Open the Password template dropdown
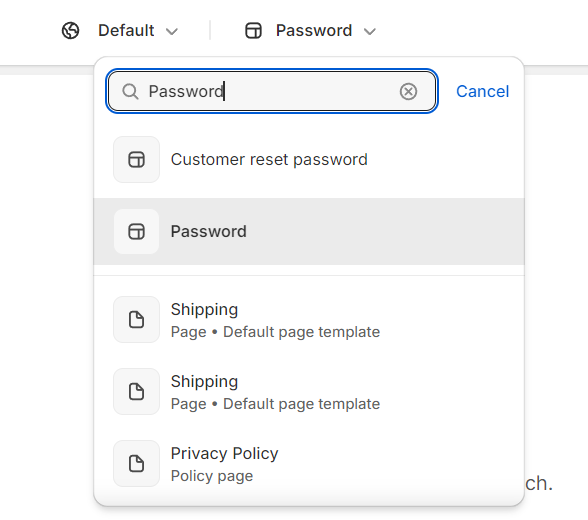The width and height of the screenshot is (588, 520). point(310,30)
